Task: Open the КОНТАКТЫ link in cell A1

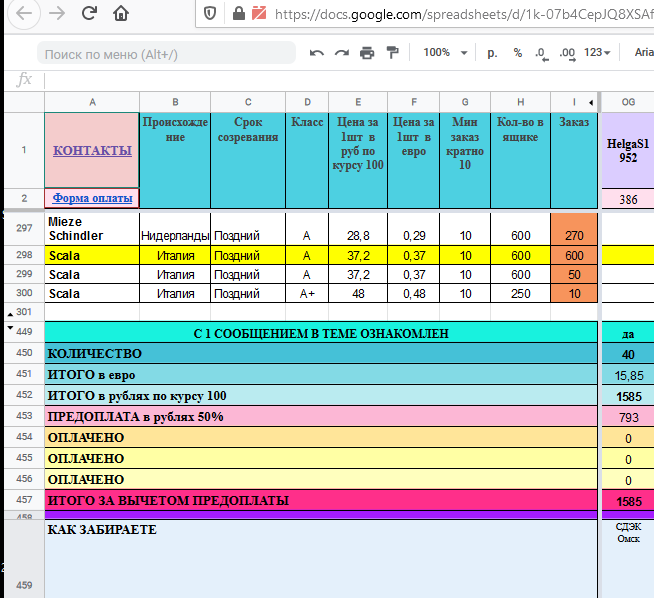Action: 92,150
